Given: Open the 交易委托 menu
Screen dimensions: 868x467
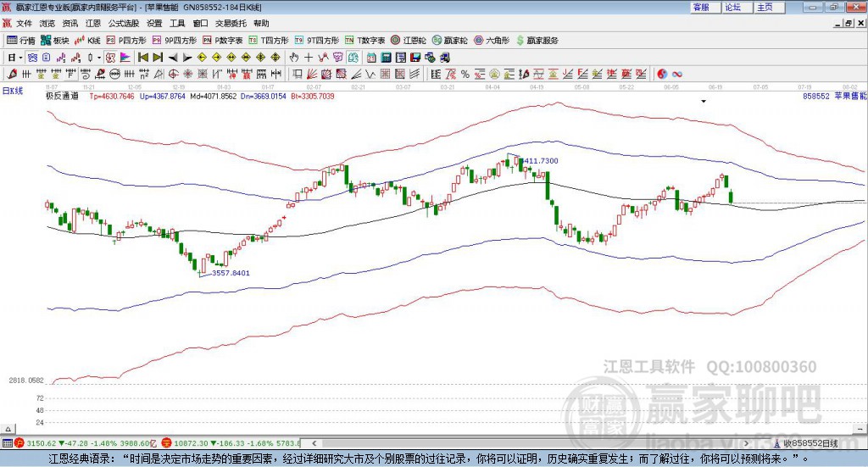Looking at the screenshot, I should tap(231, 23).
